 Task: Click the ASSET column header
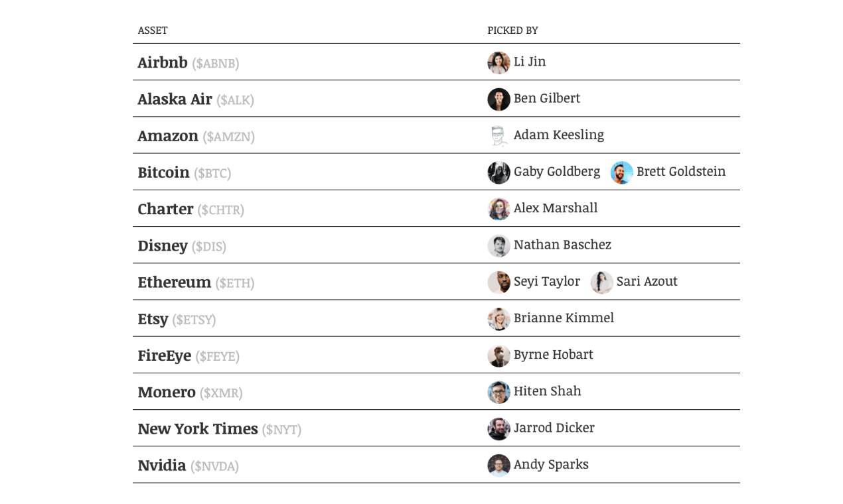pos(153,31)
